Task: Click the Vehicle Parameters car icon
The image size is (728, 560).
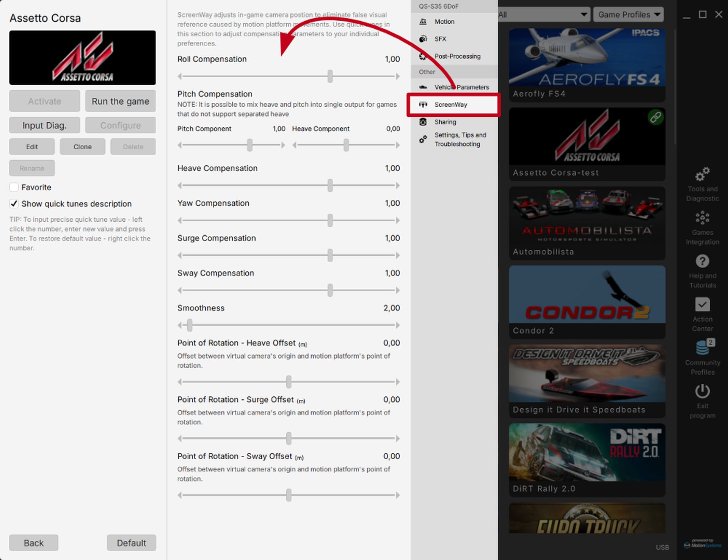Action: click(x=423, y=87)
